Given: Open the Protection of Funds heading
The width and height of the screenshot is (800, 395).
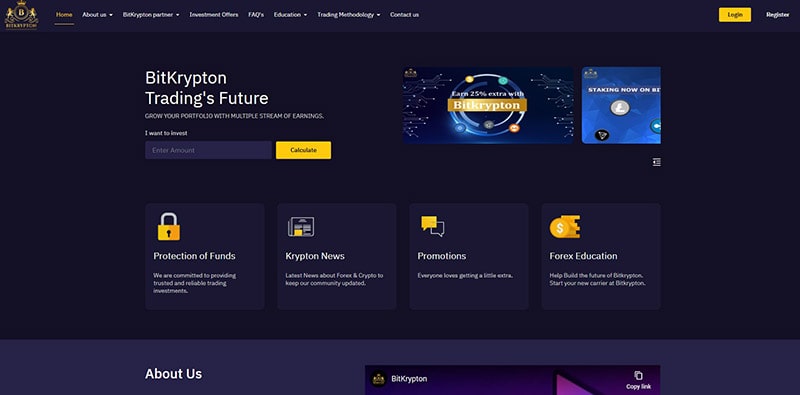Looking at the screenshot, I should click(x=194, y=256).
